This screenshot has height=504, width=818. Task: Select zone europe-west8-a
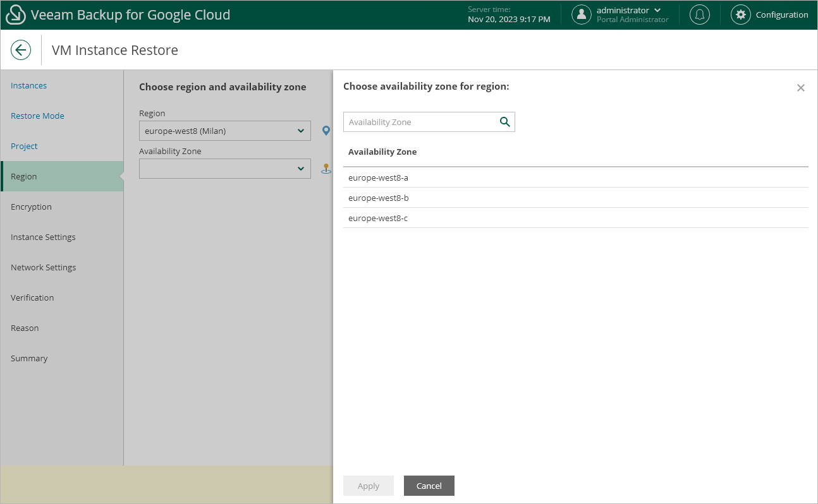(576, 177)
